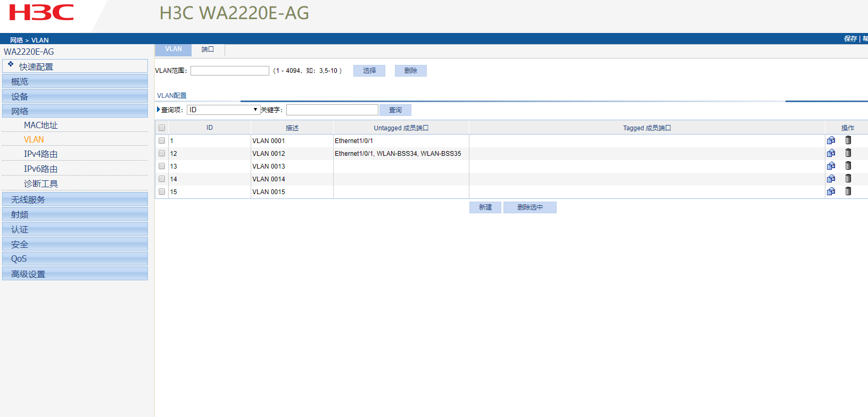Expand the 认证 menu section

[75, 229]
